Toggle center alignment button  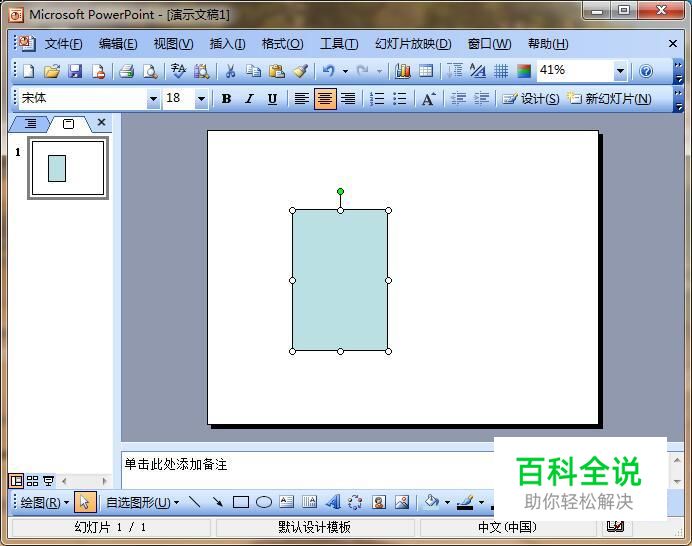pos(325,99)
